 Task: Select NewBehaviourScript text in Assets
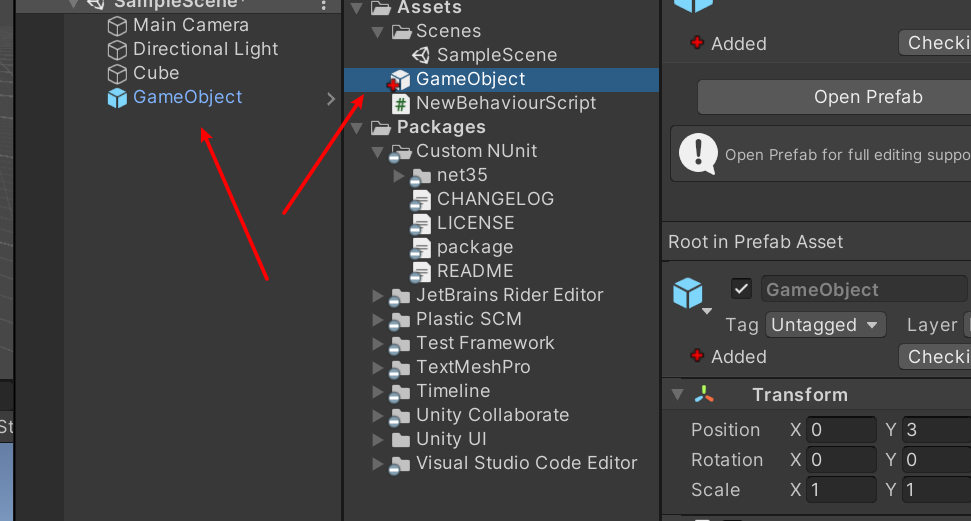click(506, 103)
